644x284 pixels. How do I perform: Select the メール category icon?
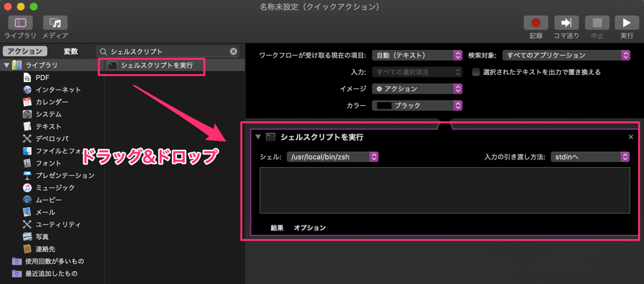tap(28, 212)
